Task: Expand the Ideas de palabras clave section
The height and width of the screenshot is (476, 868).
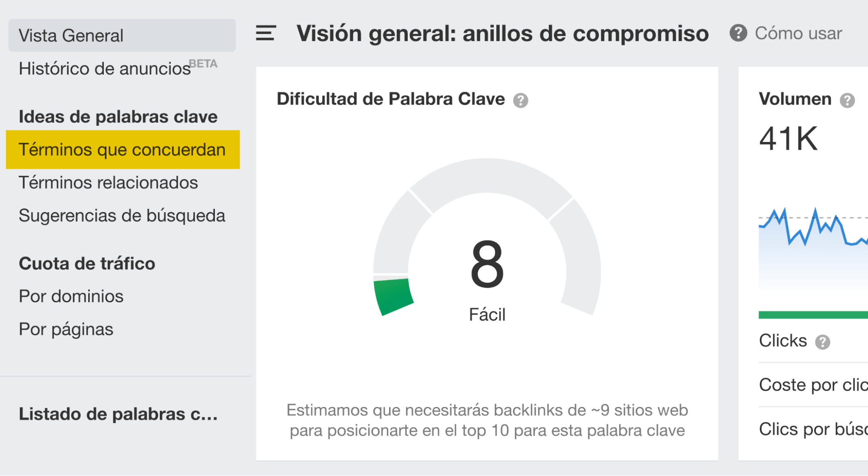Action: [117, 116]
